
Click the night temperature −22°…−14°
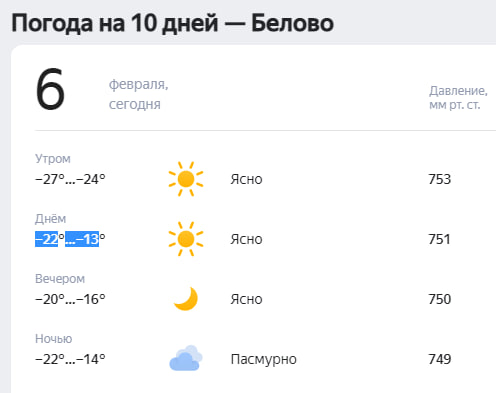(x=70, y=359)
